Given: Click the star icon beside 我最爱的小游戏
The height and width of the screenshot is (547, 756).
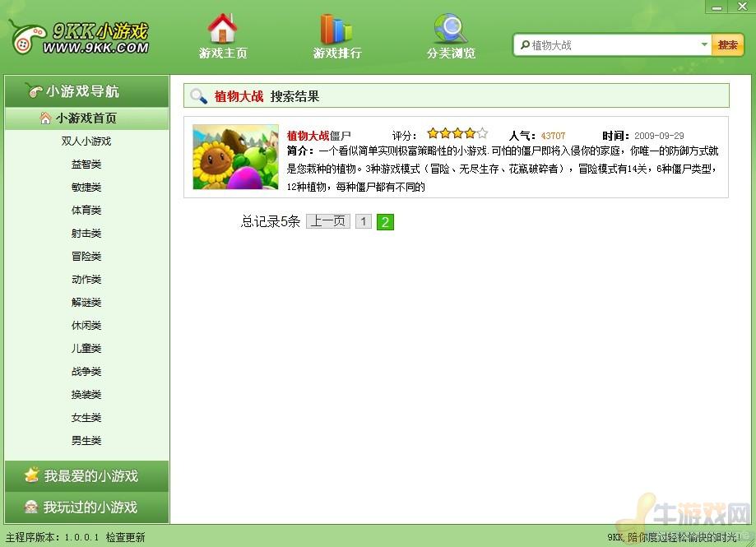Looking at the screenshot, I should [x=32, y=475].
